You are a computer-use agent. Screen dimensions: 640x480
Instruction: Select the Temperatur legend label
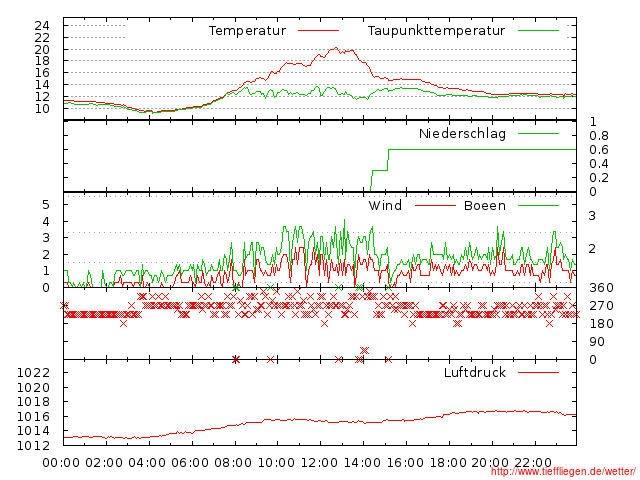pyautogui.click(x=247, y=31)
